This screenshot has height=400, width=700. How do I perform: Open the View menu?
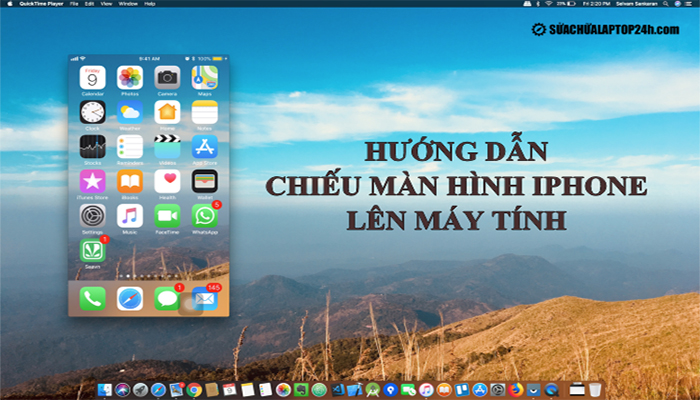[106, 4]
